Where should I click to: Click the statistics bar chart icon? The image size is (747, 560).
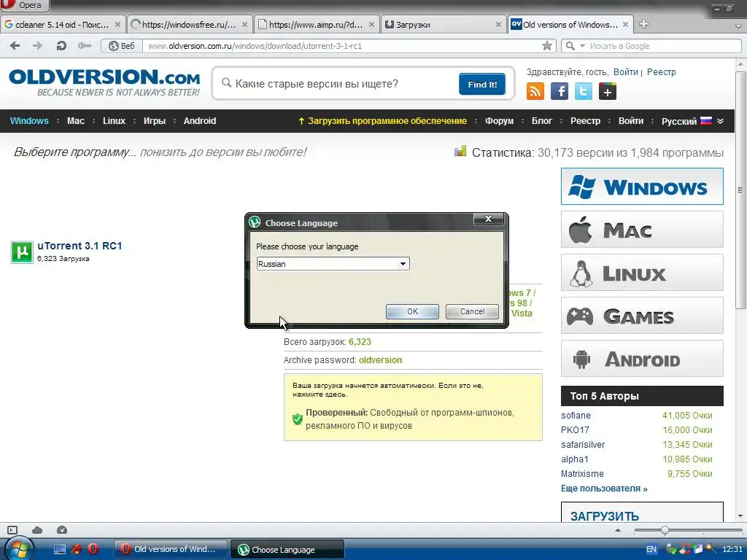coord(460,152)
